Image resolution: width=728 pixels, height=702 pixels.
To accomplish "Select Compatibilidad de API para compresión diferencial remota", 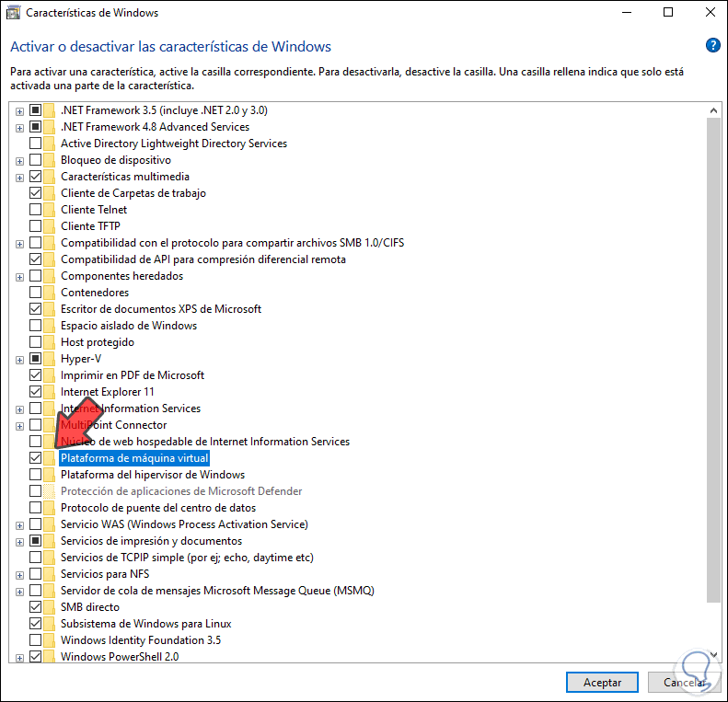I will pyautogui.click(x=202, y=259).
